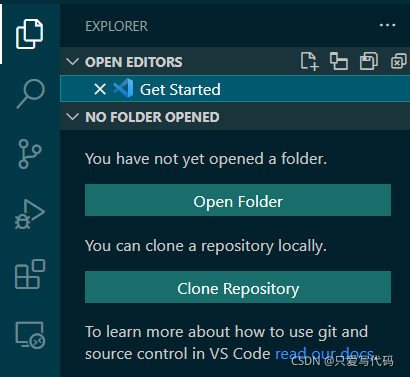Click New Untitled File icon

click(x=310, y=61)
